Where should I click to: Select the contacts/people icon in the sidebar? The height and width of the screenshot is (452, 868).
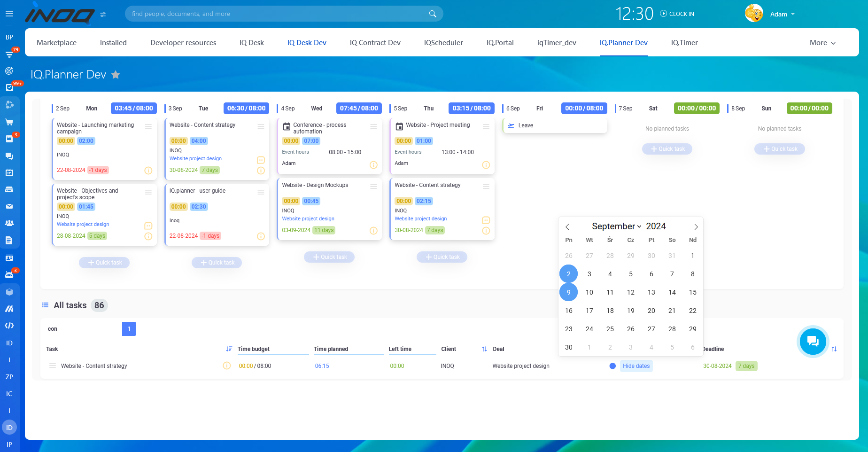(x=9, y=223)
